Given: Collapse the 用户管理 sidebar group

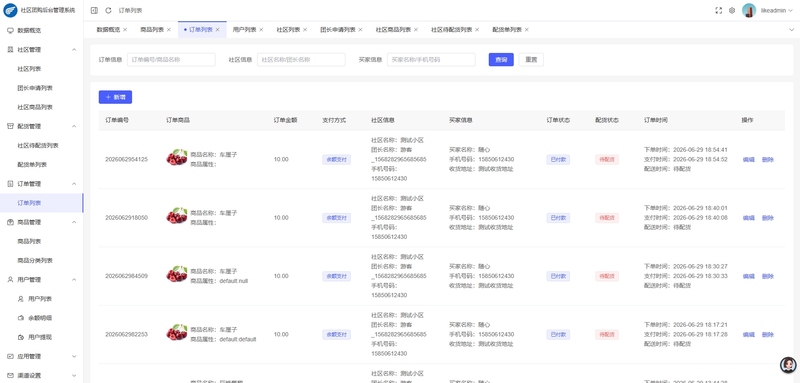Looking at the screenshot, I should (x=74, y=279).
